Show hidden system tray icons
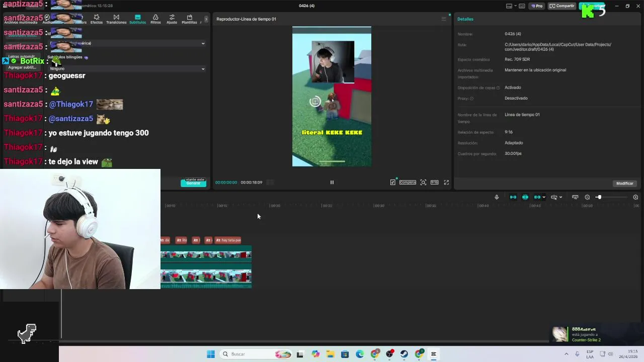 [x=566, y=354]
